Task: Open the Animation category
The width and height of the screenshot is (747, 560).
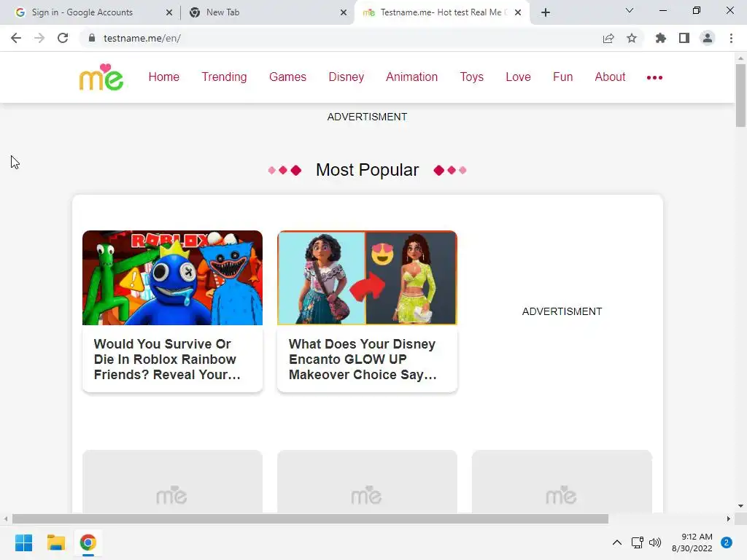Action: coord(411,77)
